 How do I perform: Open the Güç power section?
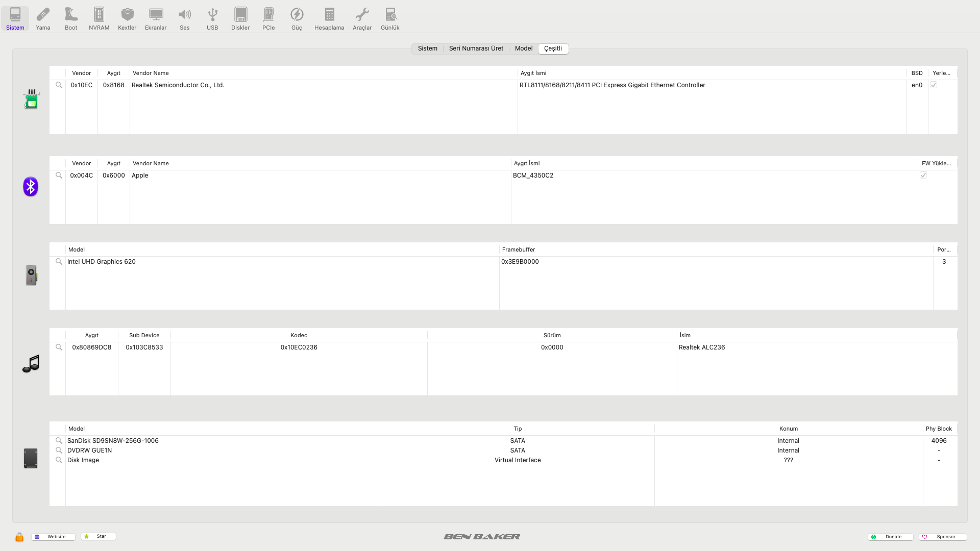(x=297, y=19)
